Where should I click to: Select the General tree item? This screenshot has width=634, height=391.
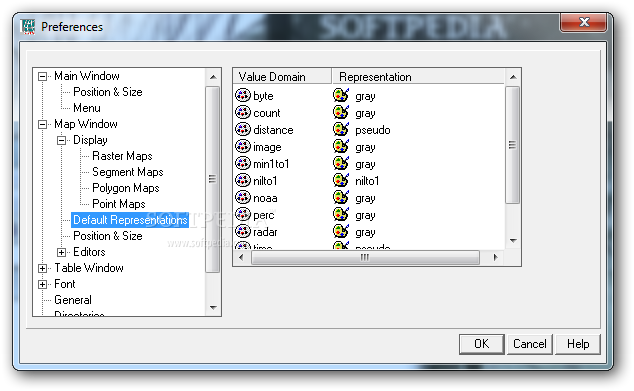tap(73, 300)
